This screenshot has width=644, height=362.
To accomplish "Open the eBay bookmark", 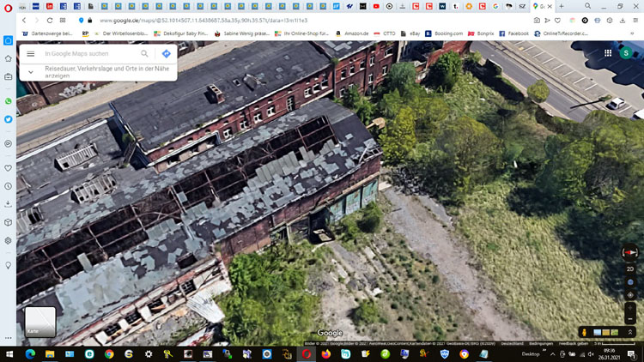I will pyautogui.click(x=410, y=33).
